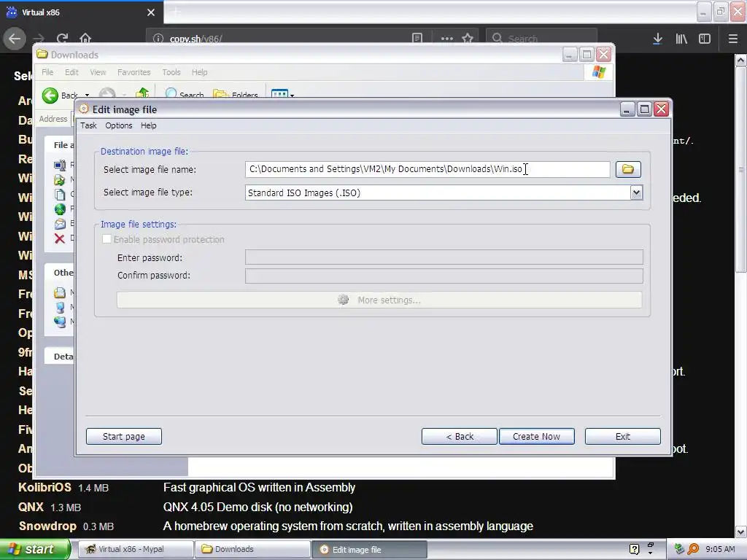Click the page scrollbar down arrow
This screenshot has height=560, width=747.
(x=740, y=532)
